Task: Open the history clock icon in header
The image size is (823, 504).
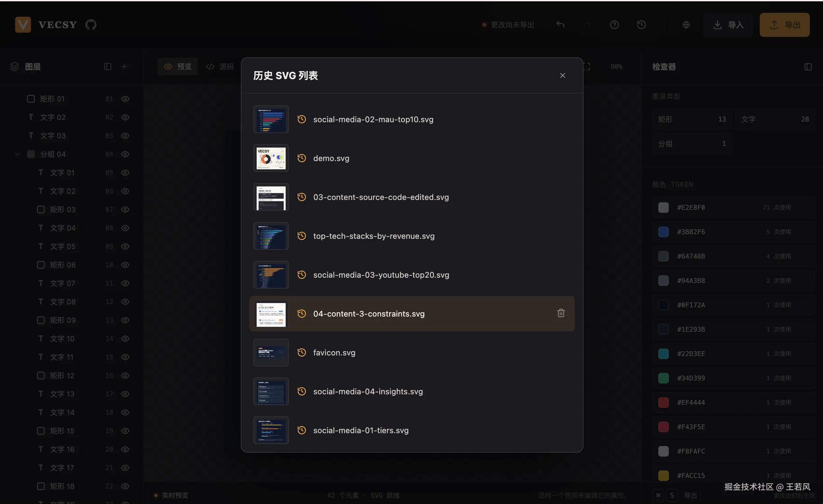Action: pyautogui.click(x=641, y=24)
